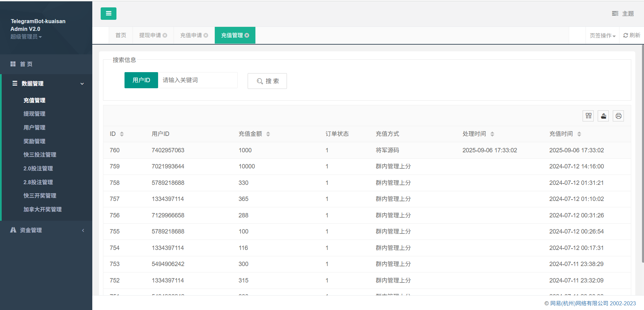This screenshot has height=310, width=644.
Task: Click the table export icon
Action: click(603, 116)
